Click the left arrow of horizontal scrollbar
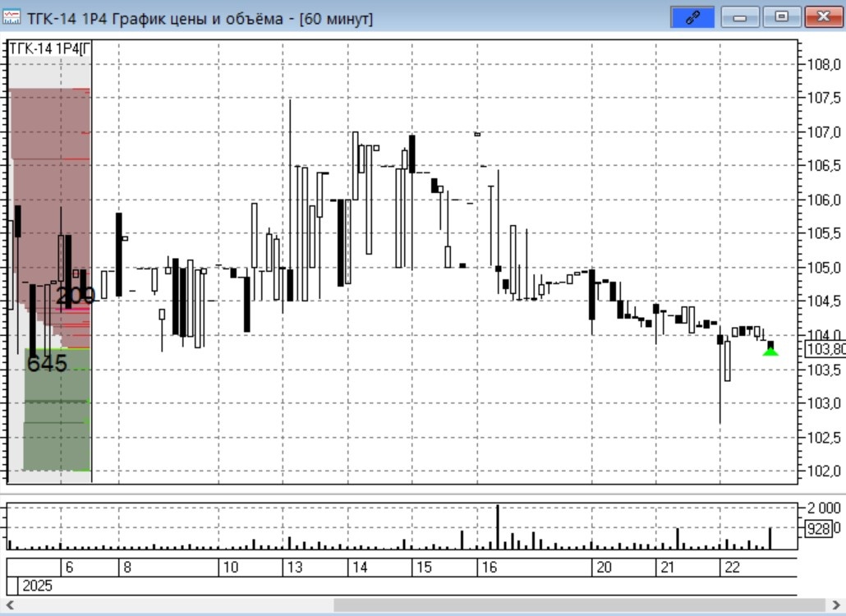Viewport: 846px width, 616px height. click(9, 605)
